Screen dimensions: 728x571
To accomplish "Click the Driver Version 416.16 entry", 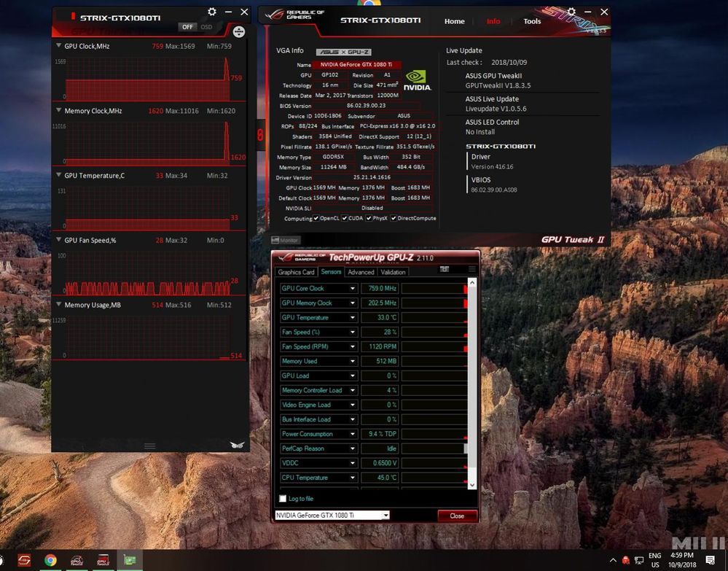I will pos(492,162).
